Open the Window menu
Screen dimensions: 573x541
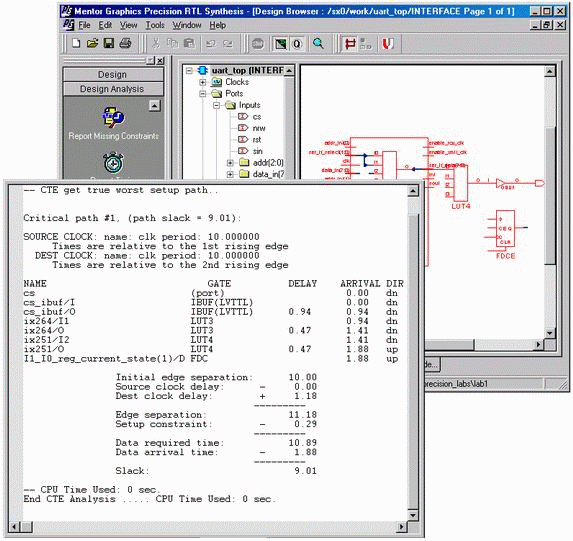click(187, 25)
